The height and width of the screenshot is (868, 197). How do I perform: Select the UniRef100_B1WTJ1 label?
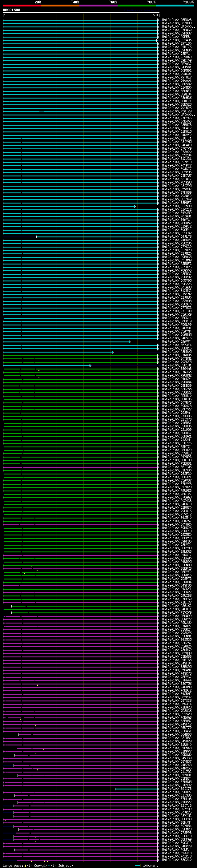click(x=177, y=139)
